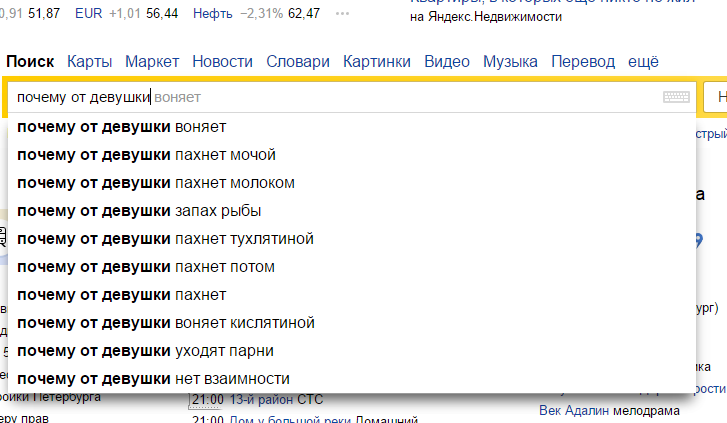Screen dimensions: 727x423
Task: Choose suggestion ending with пахнет потом
Action: [352, 267]
